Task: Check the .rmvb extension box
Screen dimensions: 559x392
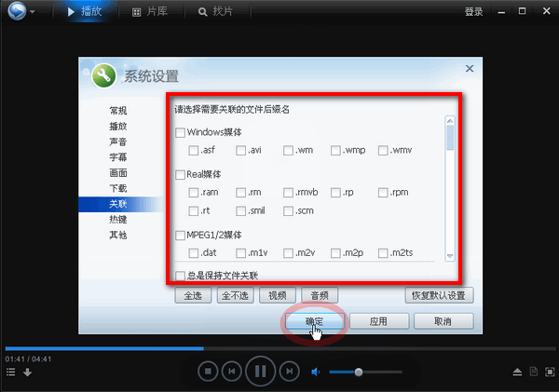Action: point(288,193)
